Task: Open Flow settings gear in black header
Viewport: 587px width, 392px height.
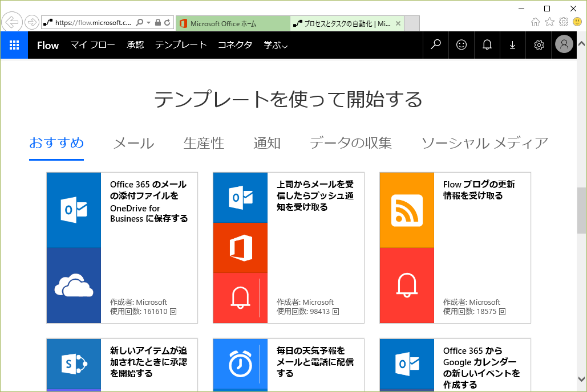Action: click(539, 45)
